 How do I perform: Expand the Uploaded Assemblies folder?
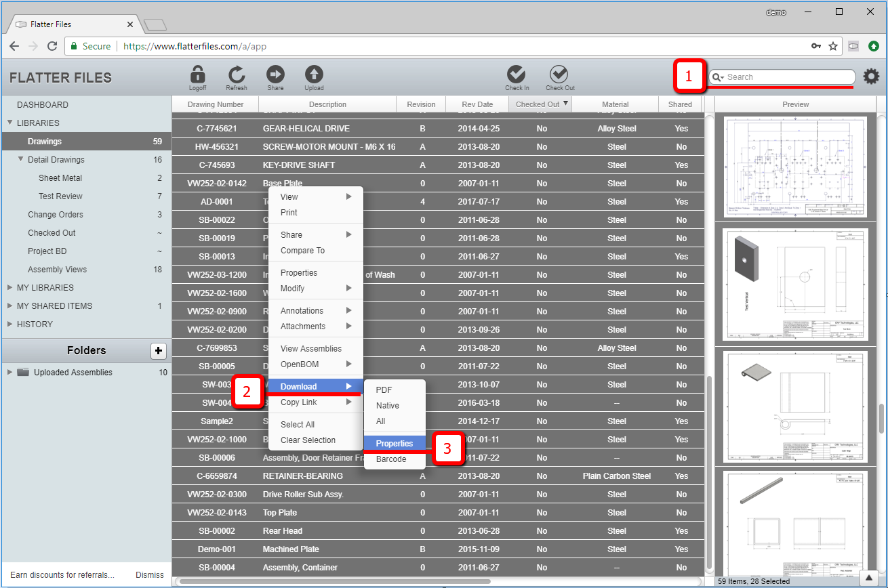10,373
